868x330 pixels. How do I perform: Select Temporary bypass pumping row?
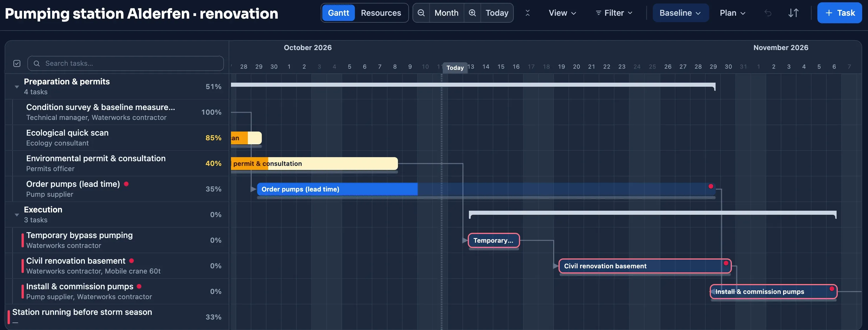pos(117,240)
